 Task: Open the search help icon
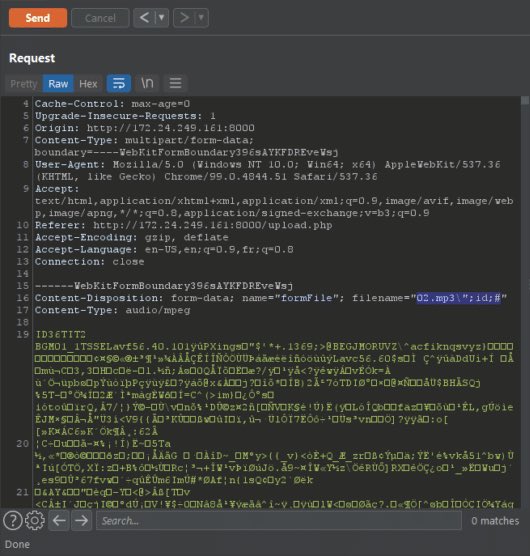point(13,521)
